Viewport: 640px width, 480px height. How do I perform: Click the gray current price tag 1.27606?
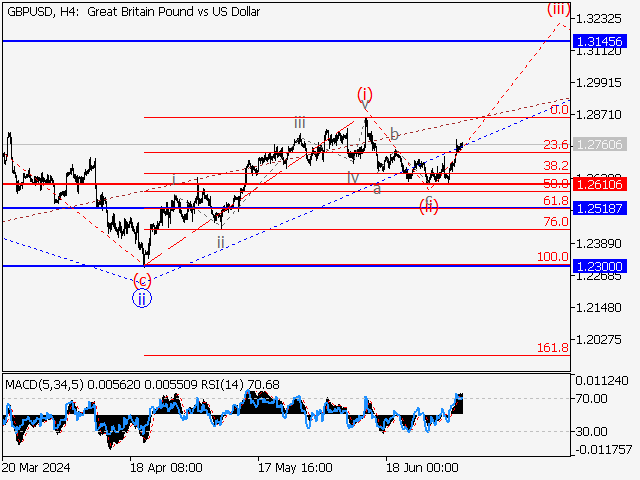tap(600, 144)
